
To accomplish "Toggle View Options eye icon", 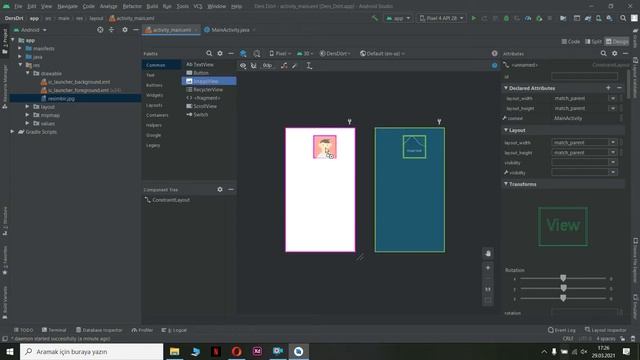I will [243, 66].
